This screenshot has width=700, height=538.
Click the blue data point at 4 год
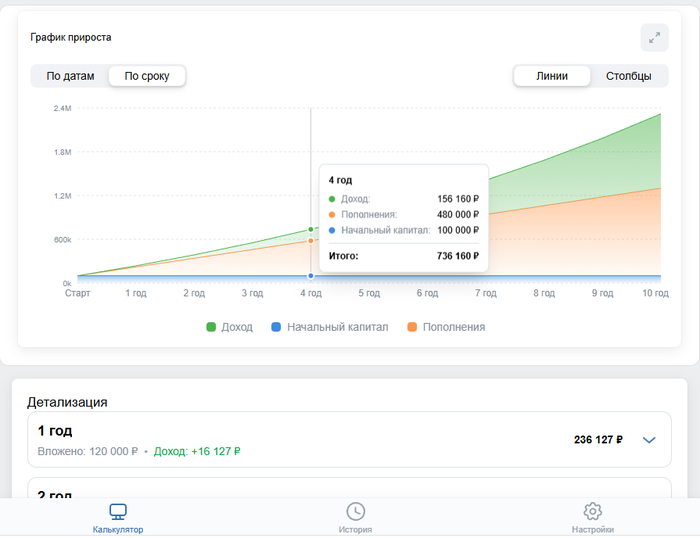311,275
